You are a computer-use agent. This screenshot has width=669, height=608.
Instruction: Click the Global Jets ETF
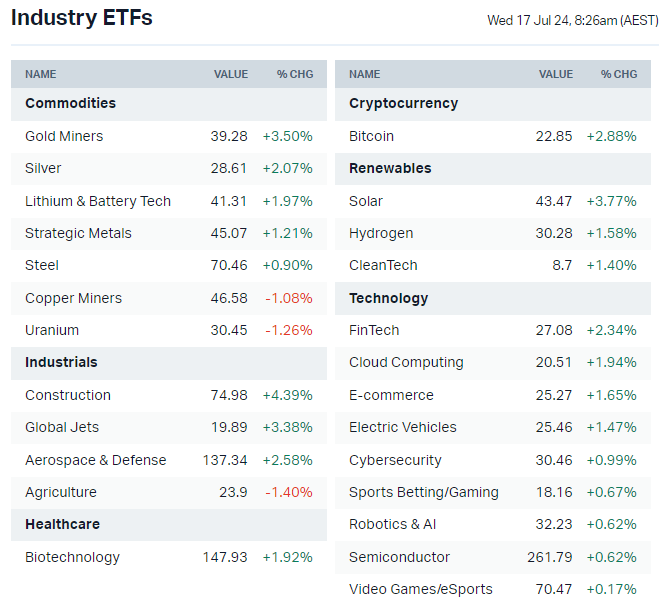coord(62,427)
